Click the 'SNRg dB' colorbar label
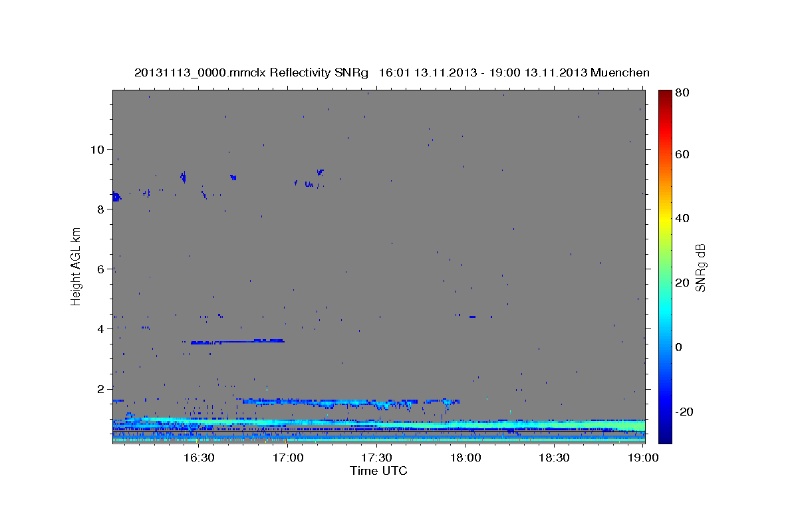798x532 pixels. point(700,267)
